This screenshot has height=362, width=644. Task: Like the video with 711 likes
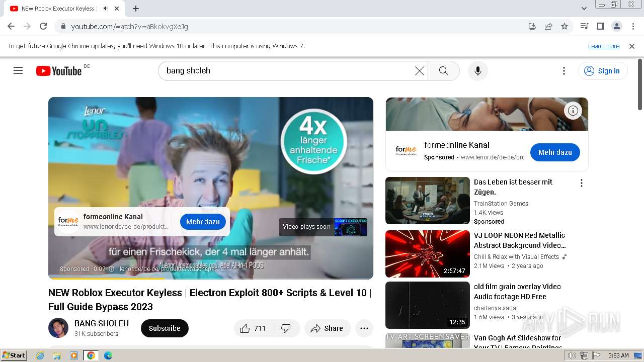(253, 328)
